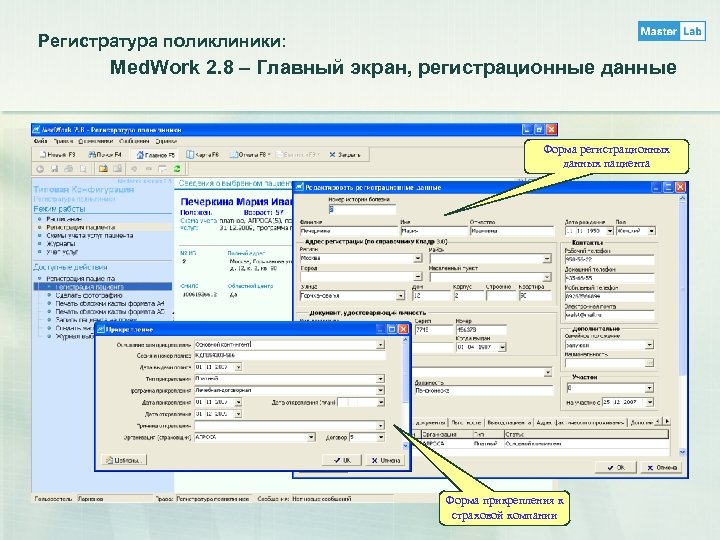
Task: Click the 'Закрыть' toolbar button with X icon
Action: pos(345,155)
